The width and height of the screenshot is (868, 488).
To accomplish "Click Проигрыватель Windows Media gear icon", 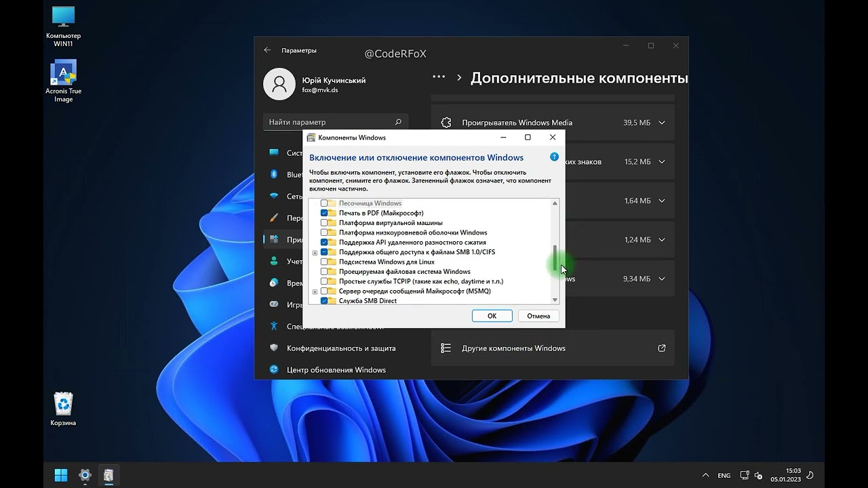I will point(446,123).
